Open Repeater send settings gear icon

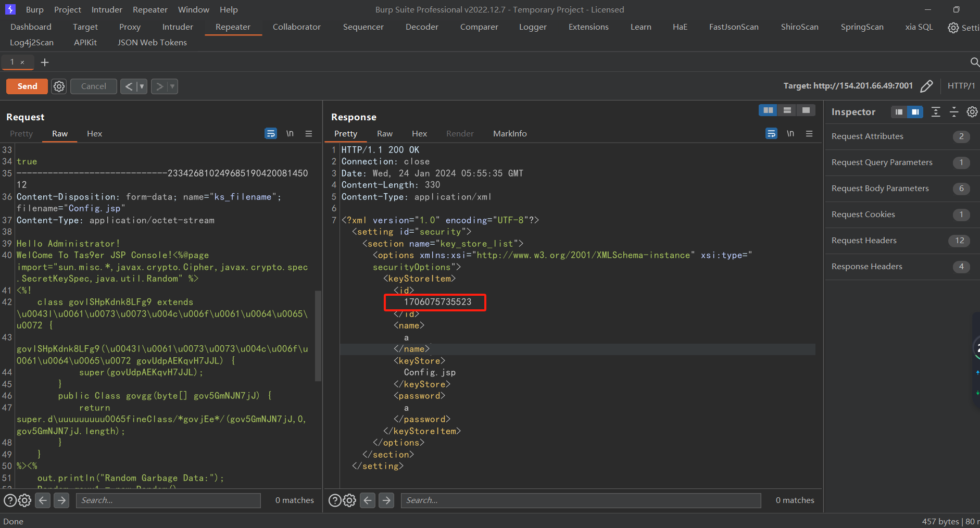(59, 86)
